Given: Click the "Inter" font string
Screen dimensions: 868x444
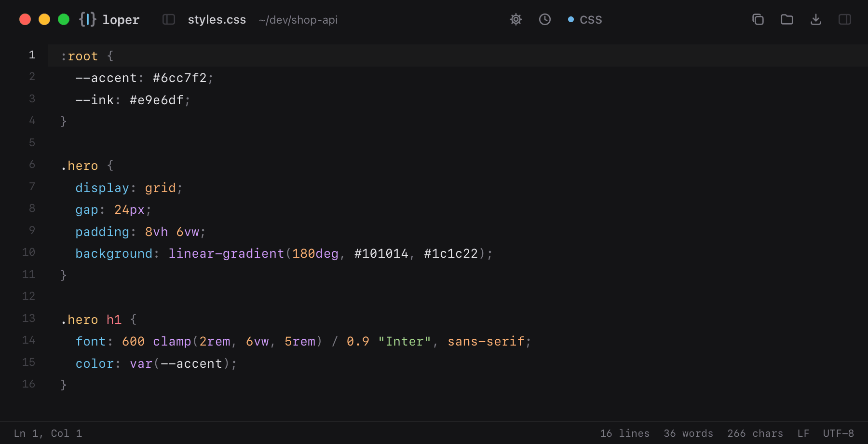Looking at the screenshot, I should coord(404,341).
